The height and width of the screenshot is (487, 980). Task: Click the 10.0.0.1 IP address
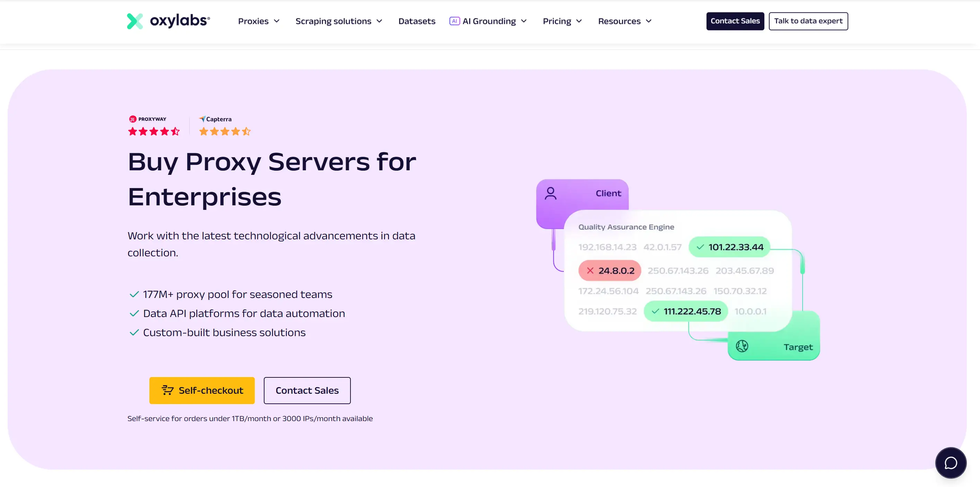click(750, 311)
